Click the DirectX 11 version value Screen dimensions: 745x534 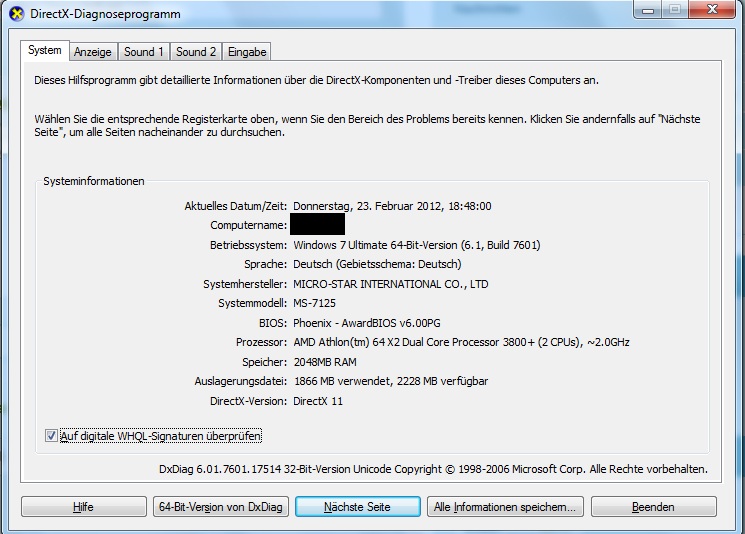tap(318, 401)
